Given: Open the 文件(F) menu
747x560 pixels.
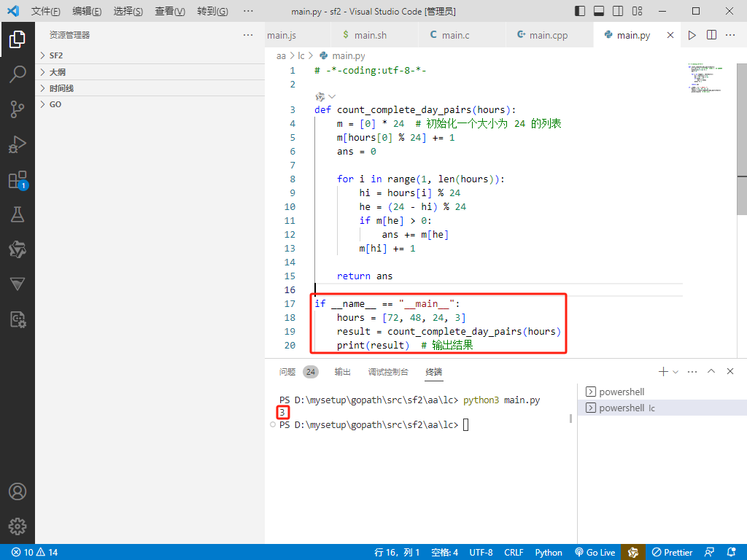Looking at the screenshot, I should click(x=46, y=11).
